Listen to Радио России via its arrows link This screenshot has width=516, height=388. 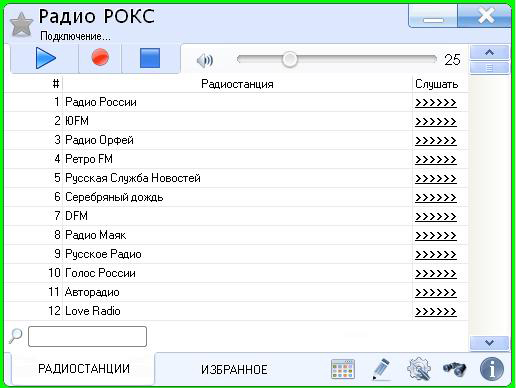click(436, 102)
